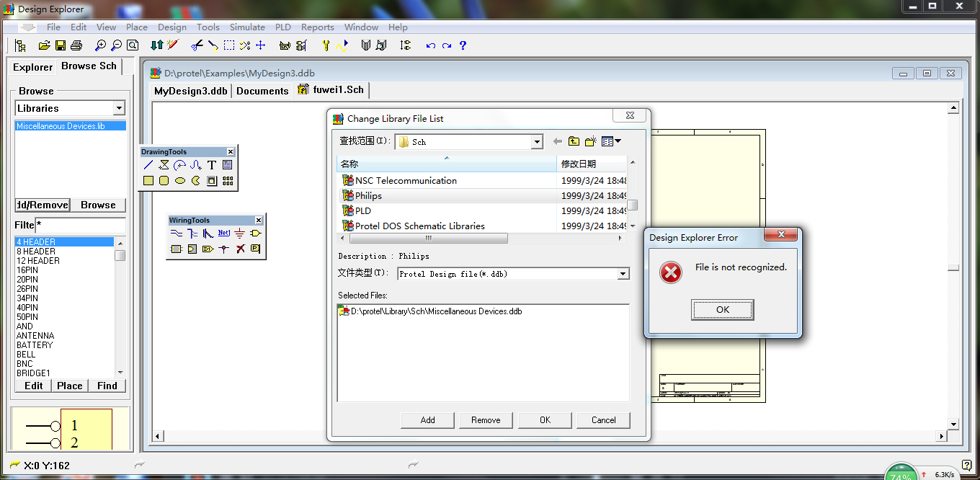
Task: Switch to the Documents tab
Action: [262, 91]
